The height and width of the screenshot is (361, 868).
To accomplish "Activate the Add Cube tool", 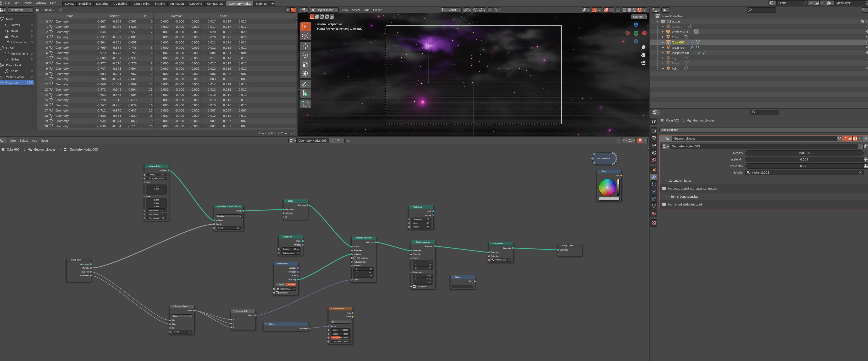I will [x=305, y=104].
